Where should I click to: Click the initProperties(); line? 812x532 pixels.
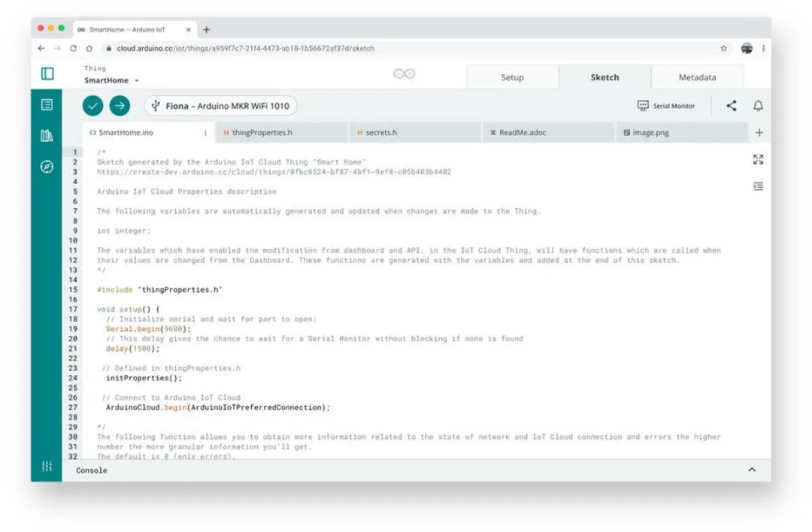tap(144, 378)
